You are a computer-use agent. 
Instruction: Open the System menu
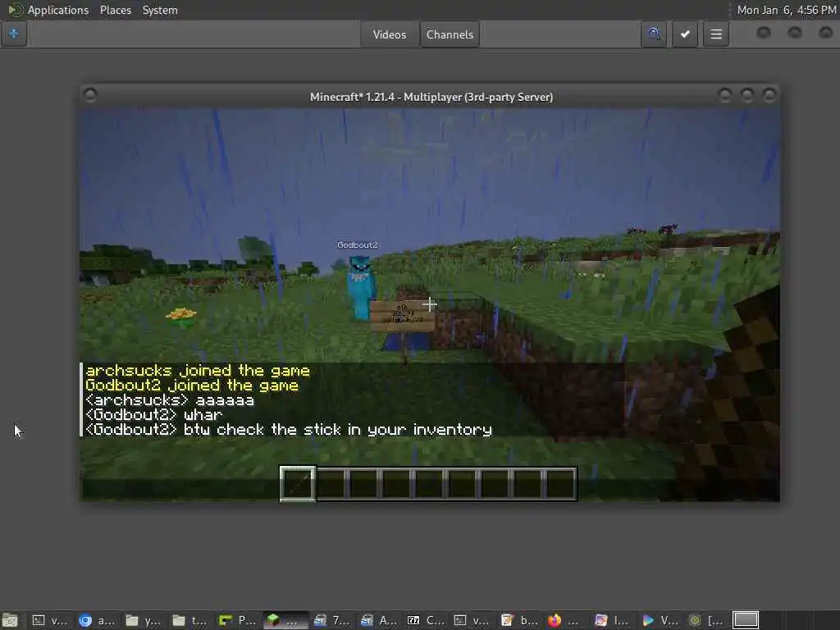click(x=160, y=10)
